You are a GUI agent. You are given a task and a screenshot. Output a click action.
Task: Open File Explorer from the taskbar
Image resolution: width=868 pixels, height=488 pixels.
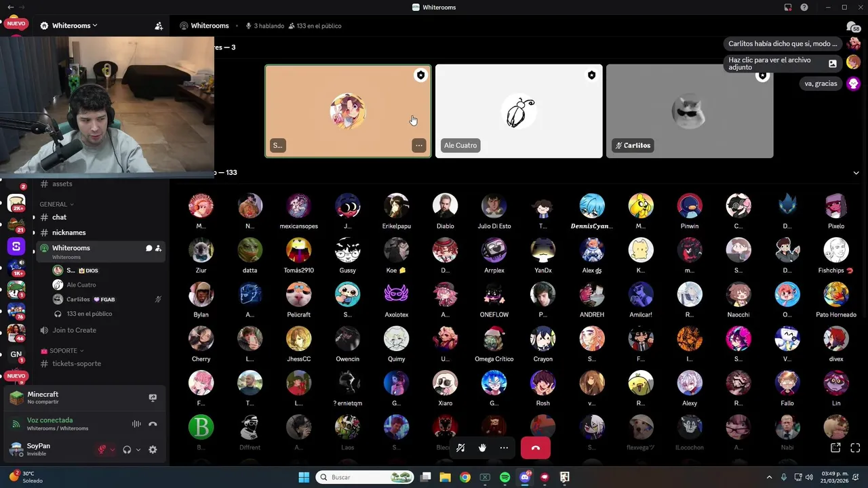click(x=445, y=477)
